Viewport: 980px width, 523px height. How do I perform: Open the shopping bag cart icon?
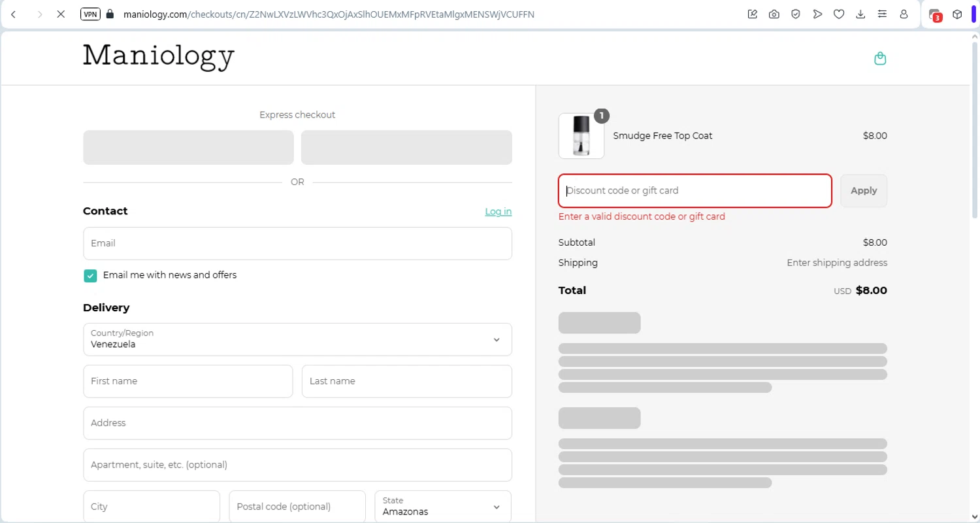coord(880,58)
